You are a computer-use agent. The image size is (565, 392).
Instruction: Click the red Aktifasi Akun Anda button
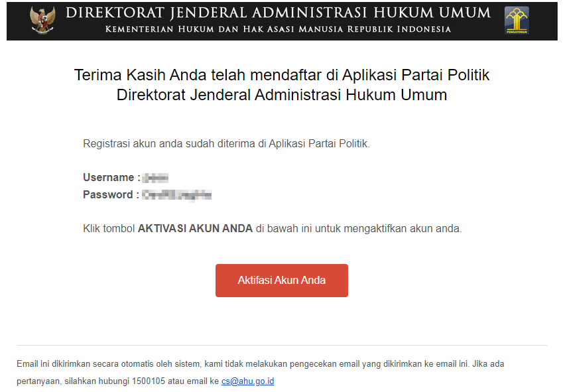point(282,281)
